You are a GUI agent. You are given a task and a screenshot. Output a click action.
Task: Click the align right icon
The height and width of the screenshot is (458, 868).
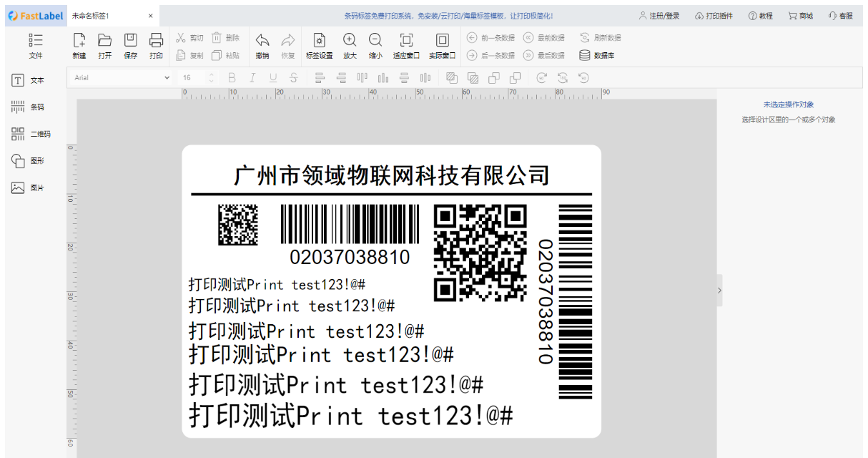click(341, 77)
